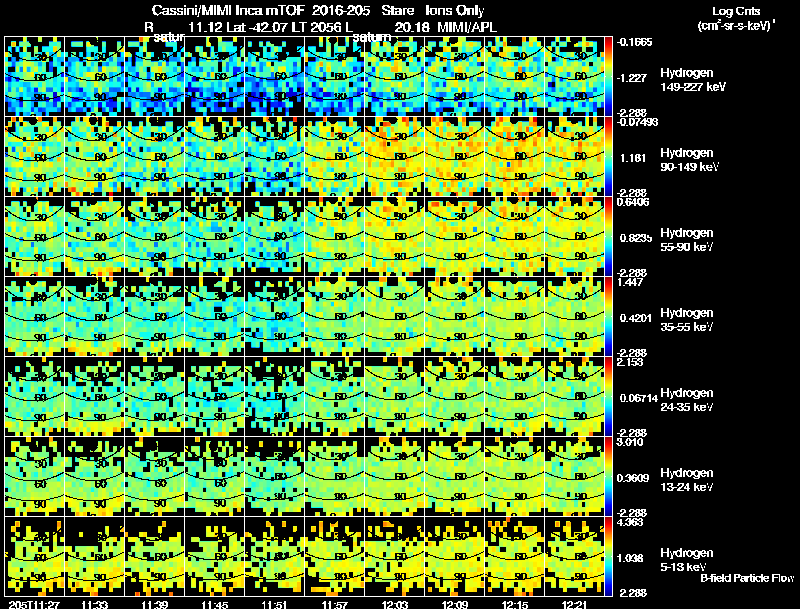The image size is (800, 609).
Task: Click the '12:15' time axis label
Action: tap(515, 604)
